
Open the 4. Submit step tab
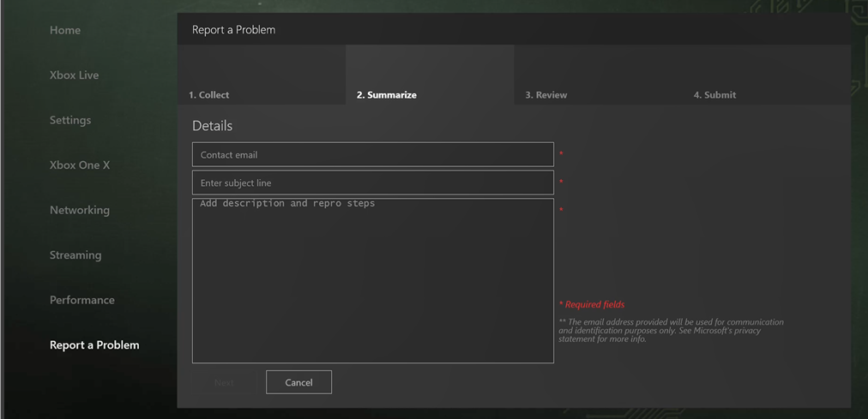(x=767, y=75)
